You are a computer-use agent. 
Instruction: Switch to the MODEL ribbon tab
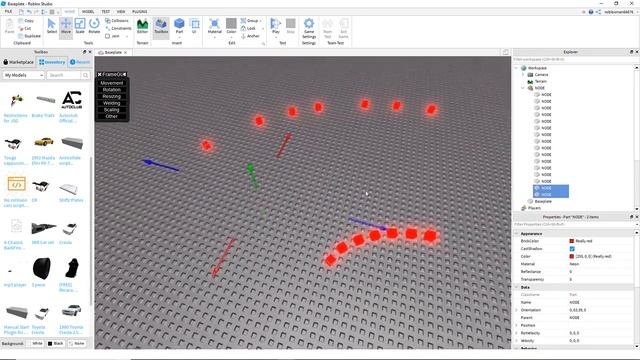coord(88,11)
